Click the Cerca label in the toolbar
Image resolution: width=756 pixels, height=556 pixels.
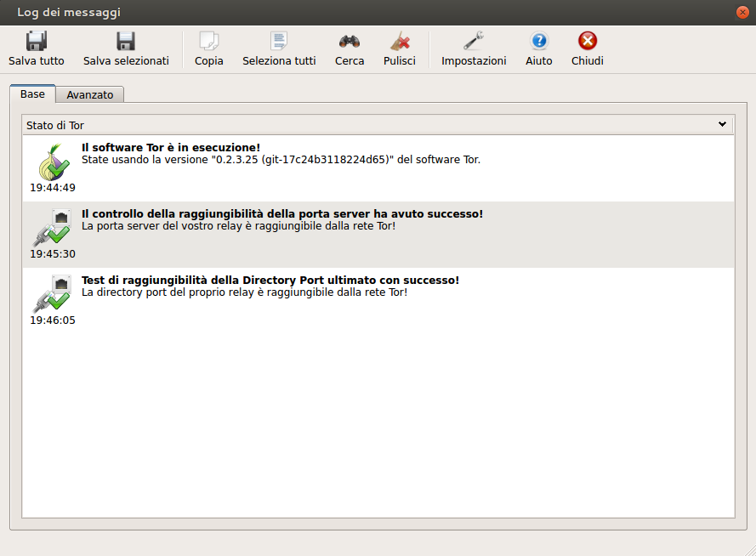click(350, 60)
